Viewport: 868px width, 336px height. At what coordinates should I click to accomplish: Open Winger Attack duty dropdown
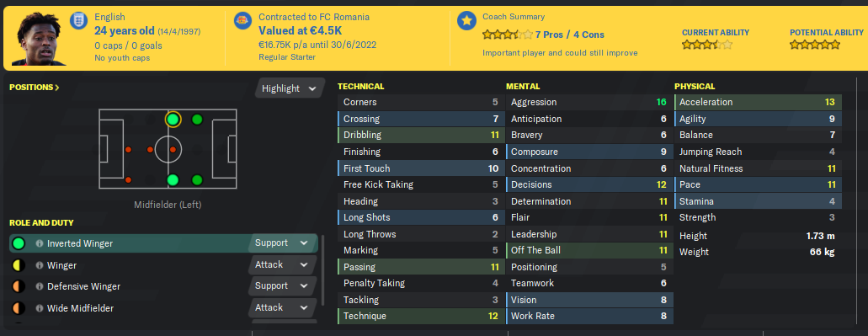click(280, 265)
